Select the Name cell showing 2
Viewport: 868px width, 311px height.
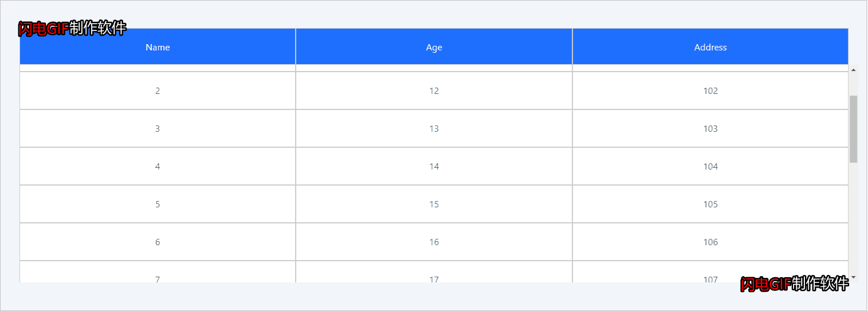(158, 90)
